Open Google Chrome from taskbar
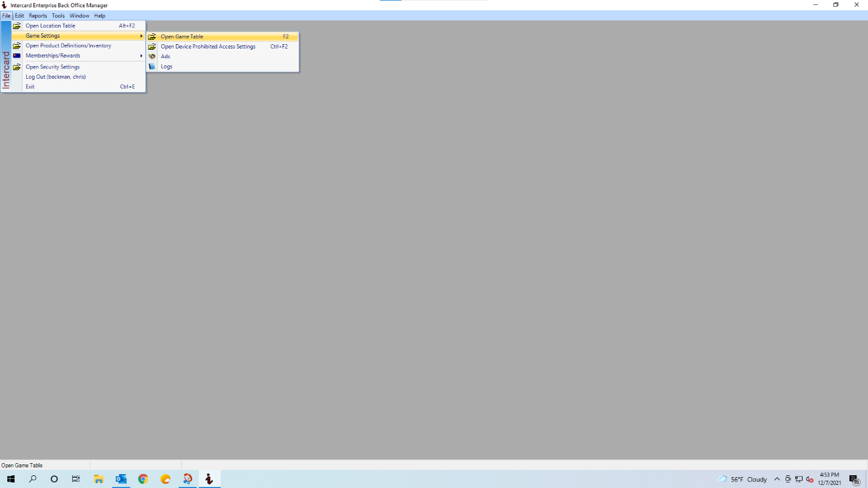Screen dimensions: 868x488 pyautogui.click(x=143, y=479)
